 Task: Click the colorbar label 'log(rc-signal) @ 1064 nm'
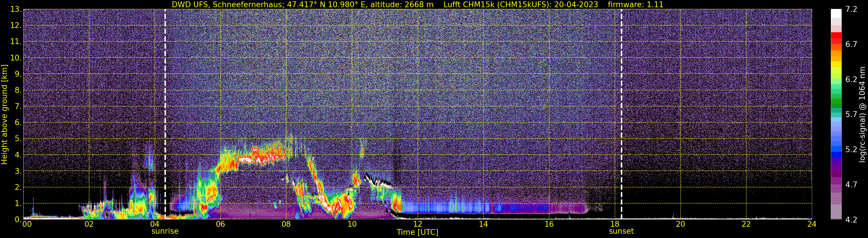[x=863, y=115]
